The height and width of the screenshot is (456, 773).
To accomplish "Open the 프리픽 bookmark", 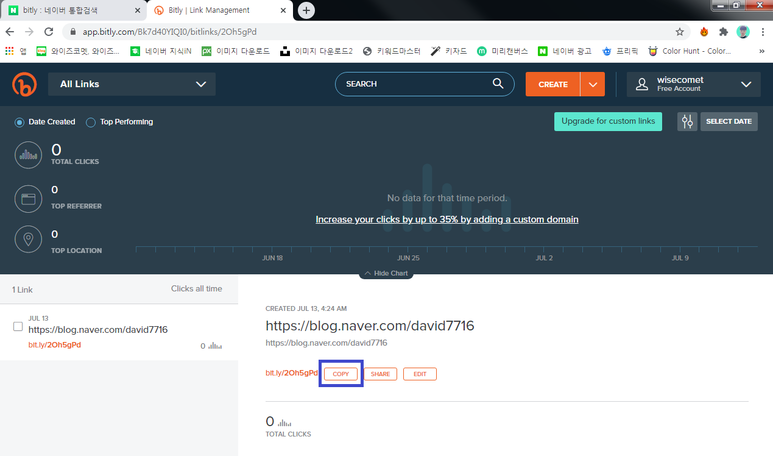I will coord(620,51).
